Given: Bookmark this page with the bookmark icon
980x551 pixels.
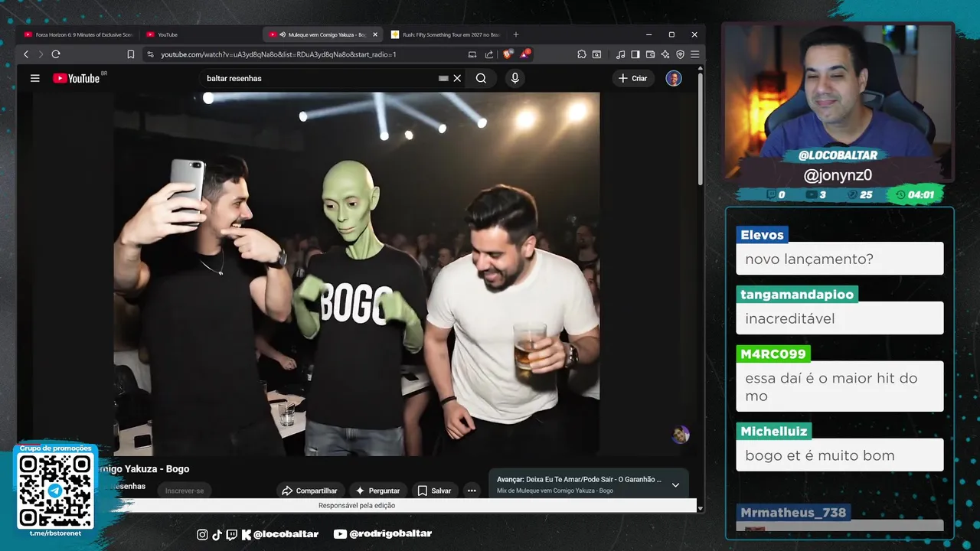Looking at the screenshot, I should click(x=131, y=54).
